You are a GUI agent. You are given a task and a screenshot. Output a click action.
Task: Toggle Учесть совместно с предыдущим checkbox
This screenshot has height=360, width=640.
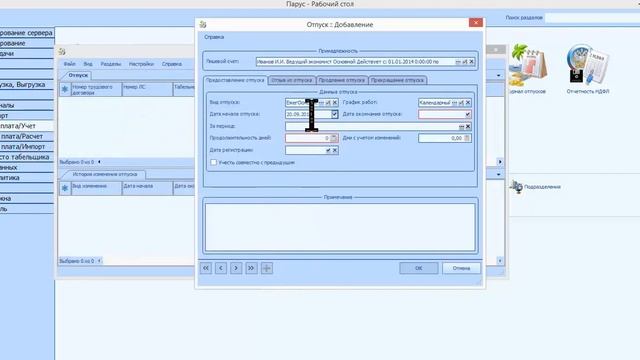pos(213,162)
